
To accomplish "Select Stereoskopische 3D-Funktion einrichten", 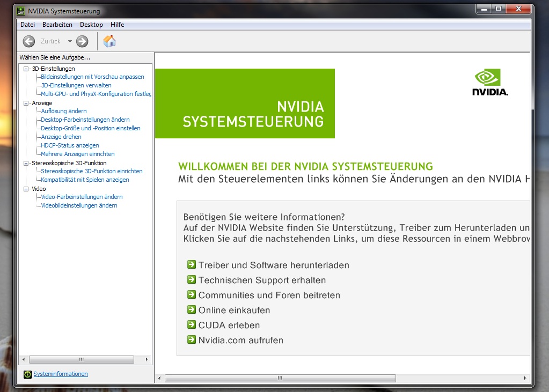I will tap(92, 171).
